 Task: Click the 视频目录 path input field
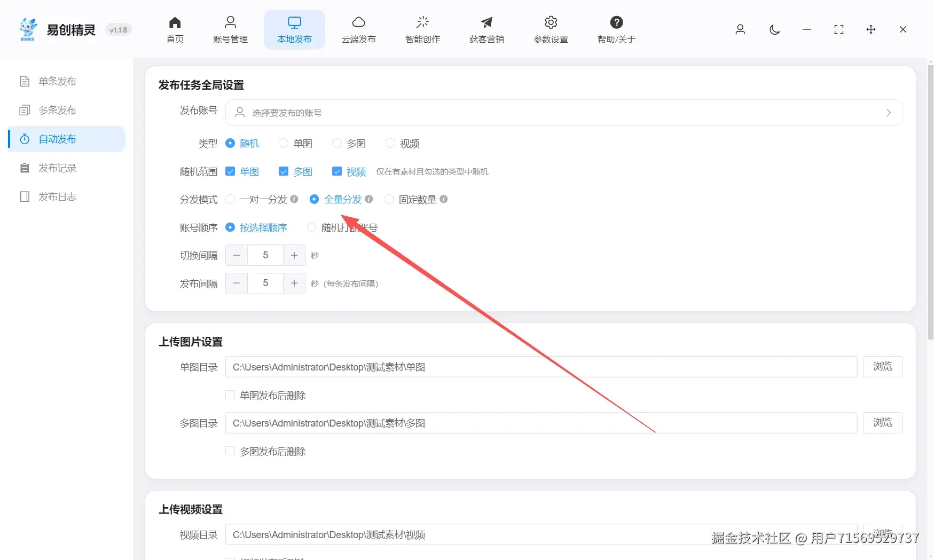coord(481,534)
